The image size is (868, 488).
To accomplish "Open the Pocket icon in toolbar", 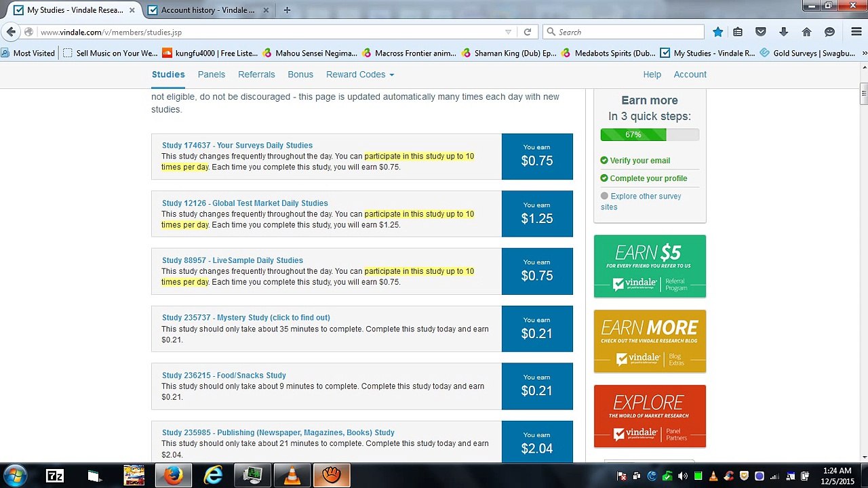I will [x=761, y=32].
